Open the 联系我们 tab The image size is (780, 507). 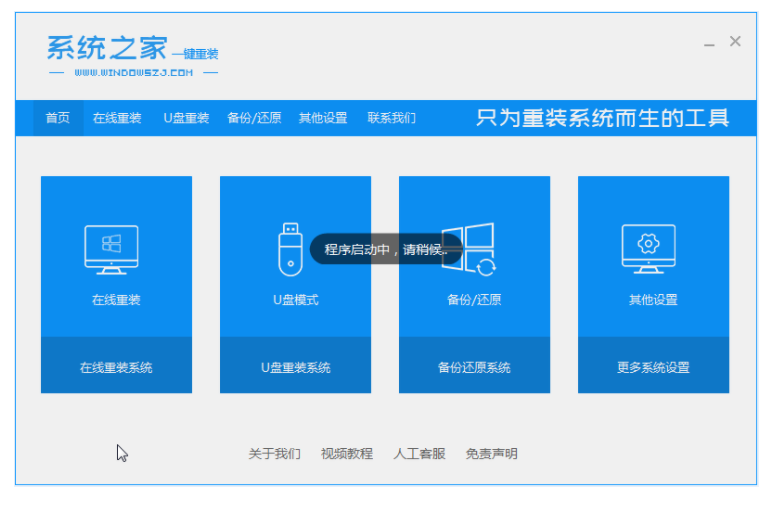coord(391,118)
